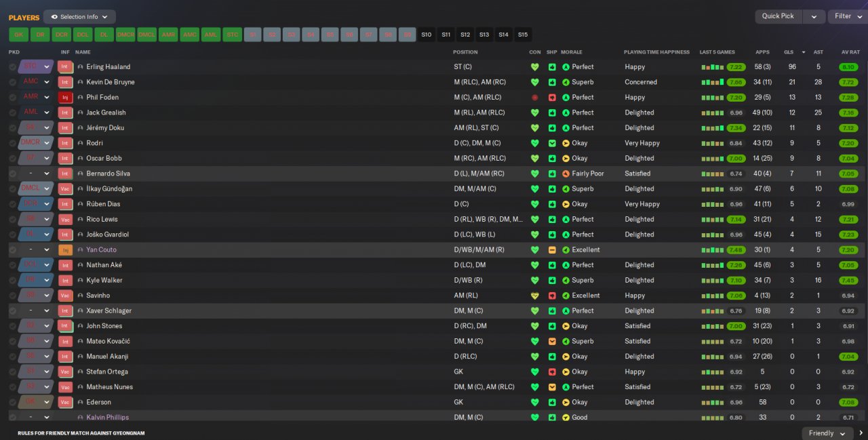Select the S15 substitute slot
The height and width of the screenshot is (440, 868).
[523, 35]
